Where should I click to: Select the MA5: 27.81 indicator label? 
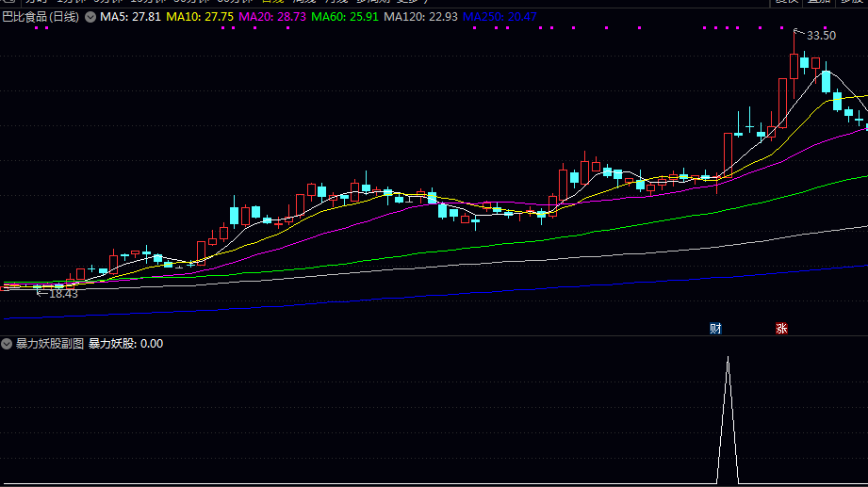129,17
